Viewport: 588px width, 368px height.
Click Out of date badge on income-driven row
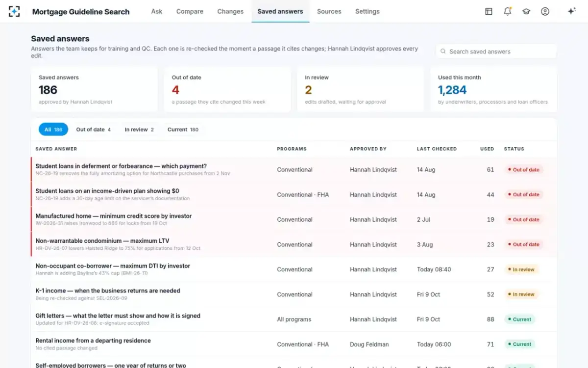[x=523, y=195]
